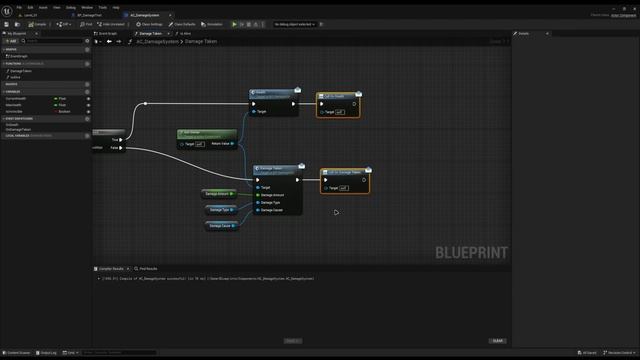The height and width of the screenshot is (360, 640).
Task: Open the Content Drawer
Action: [x=16, y=353]
